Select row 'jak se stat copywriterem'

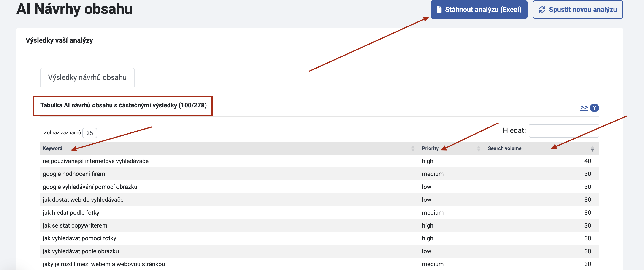(x=75, y=226)
